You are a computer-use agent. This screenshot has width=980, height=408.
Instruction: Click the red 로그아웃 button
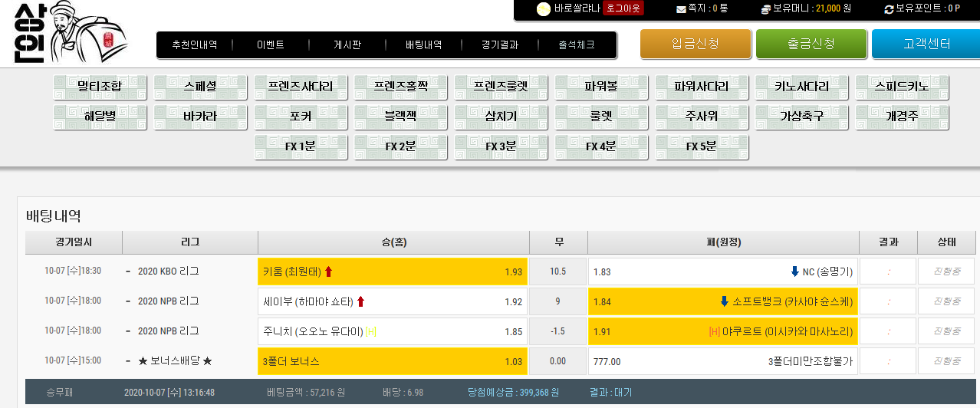pyautogui.click(x=623, y=8)
